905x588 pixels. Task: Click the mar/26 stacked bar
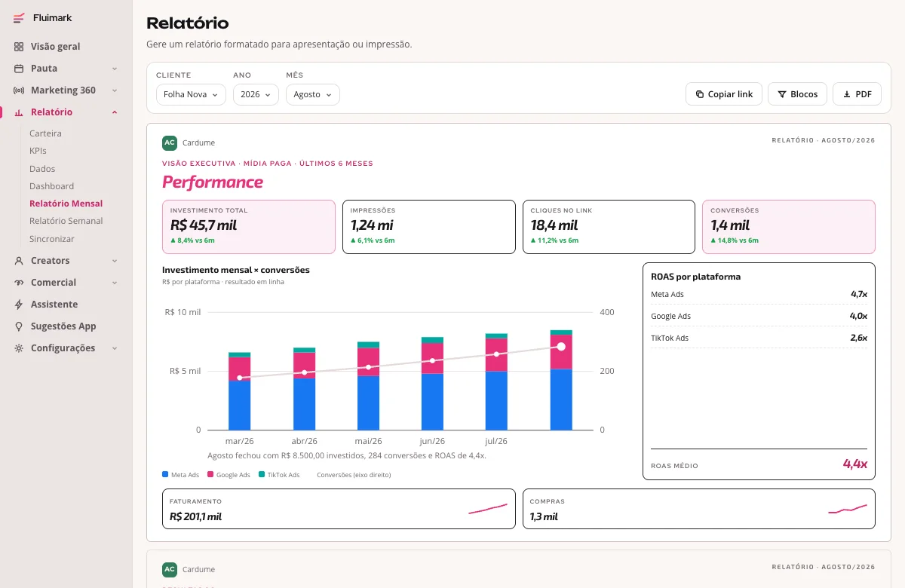pos(240,390)
